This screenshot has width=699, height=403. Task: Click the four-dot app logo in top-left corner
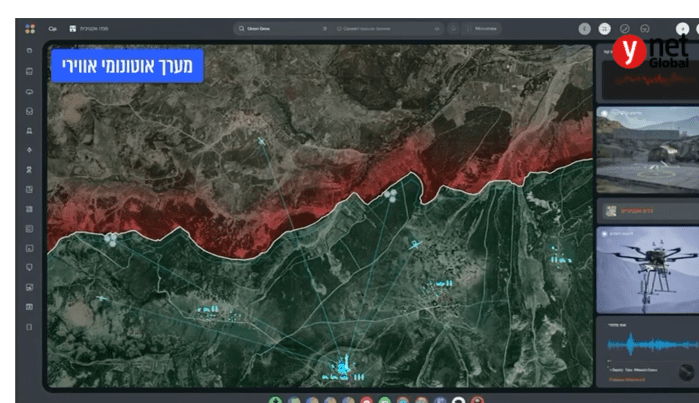29,29
